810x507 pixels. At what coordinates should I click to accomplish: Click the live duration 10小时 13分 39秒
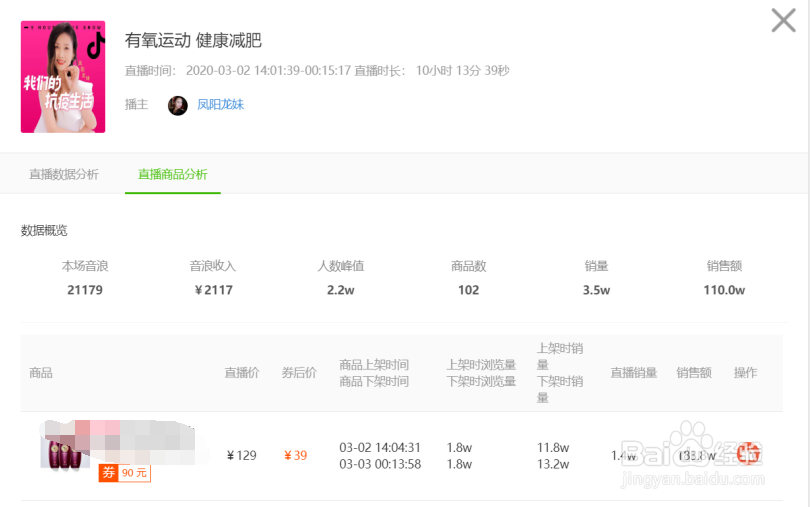[x=463, y=70]
